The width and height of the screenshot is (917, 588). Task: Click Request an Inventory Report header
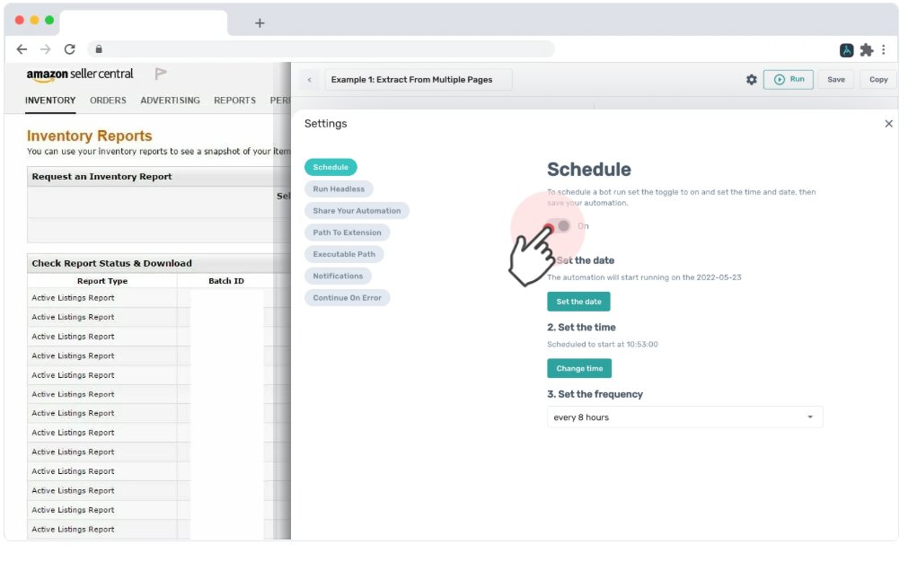point(101,177)
